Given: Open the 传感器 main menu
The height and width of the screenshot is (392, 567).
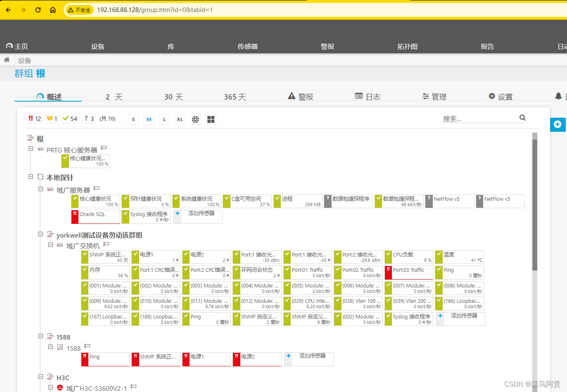Looking at the screenshot, I should pos(248,47).
